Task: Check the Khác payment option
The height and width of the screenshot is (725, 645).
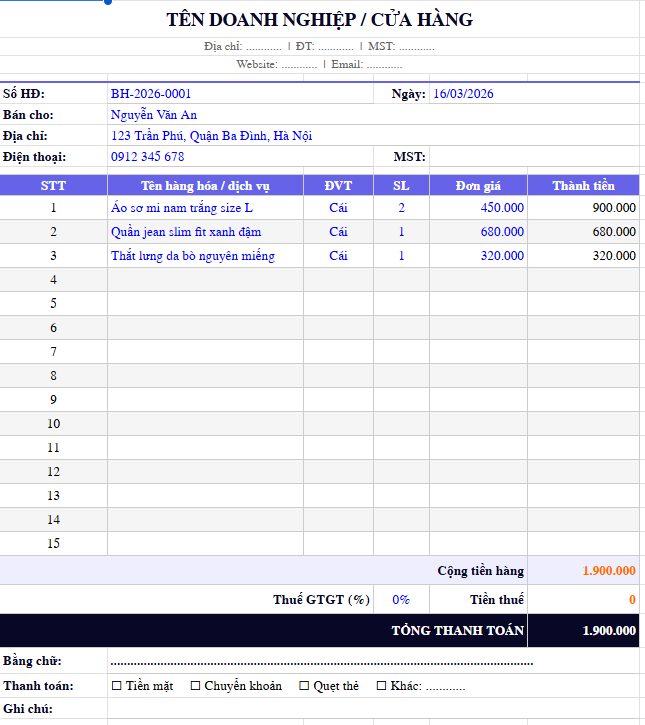Action: coord(381,686)
